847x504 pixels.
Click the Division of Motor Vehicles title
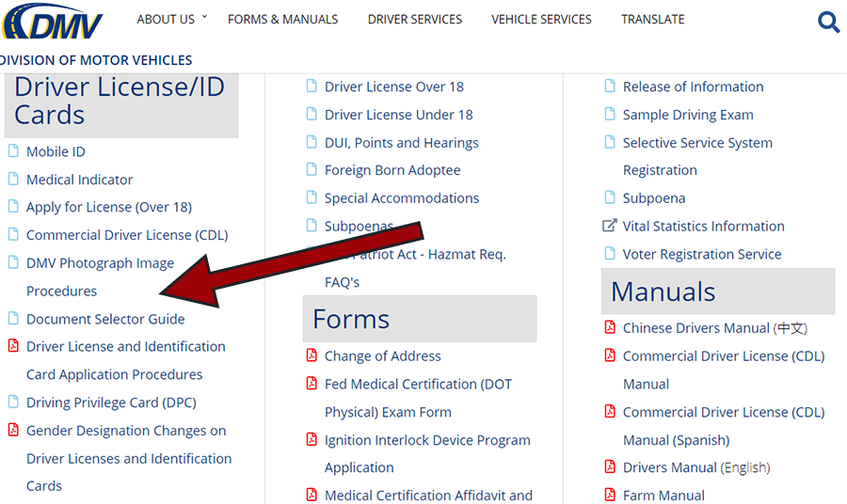(x=96, y=60)
